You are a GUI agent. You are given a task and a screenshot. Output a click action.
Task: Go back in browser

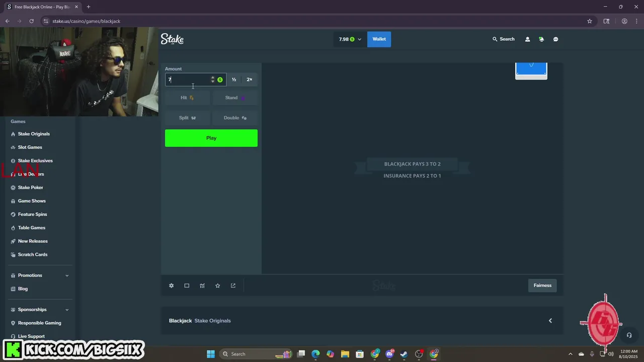7,21
